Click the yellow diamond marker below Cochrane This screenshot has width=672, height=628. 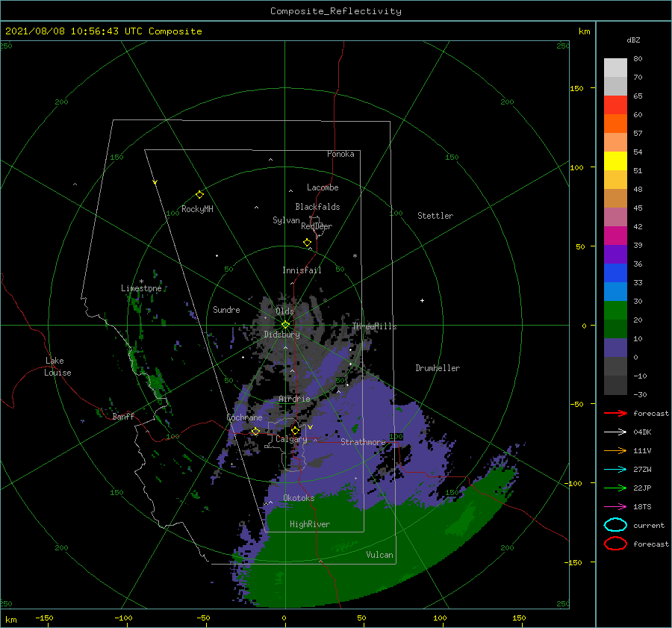pos(255,432)
